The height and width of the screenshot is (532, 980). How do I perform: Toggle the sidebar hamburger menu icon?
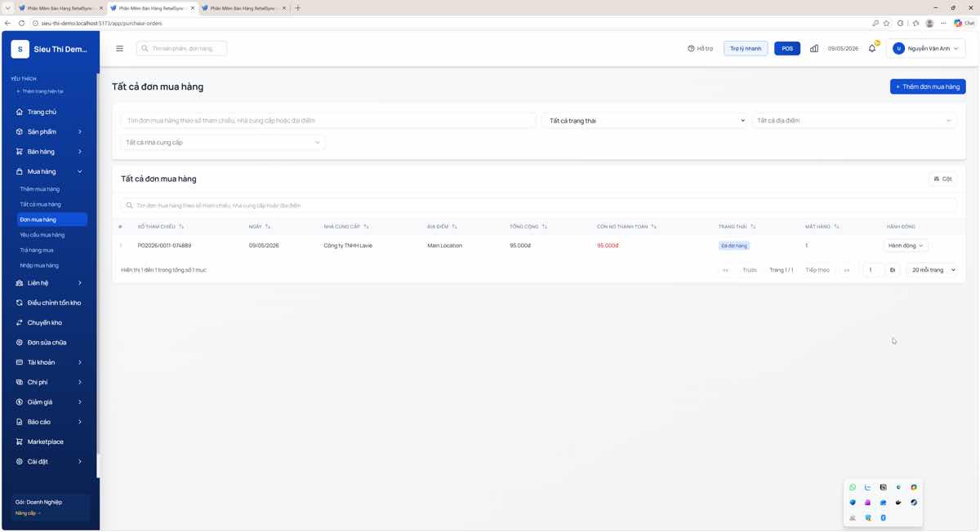(119, 48)
